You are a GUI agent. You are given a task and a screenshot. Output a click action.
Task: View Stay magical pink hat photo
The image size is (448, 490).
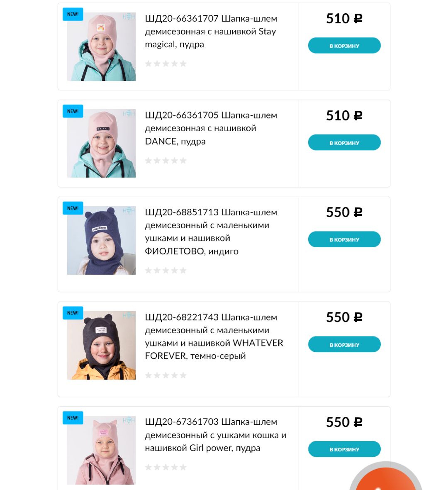tap(101, 46)
